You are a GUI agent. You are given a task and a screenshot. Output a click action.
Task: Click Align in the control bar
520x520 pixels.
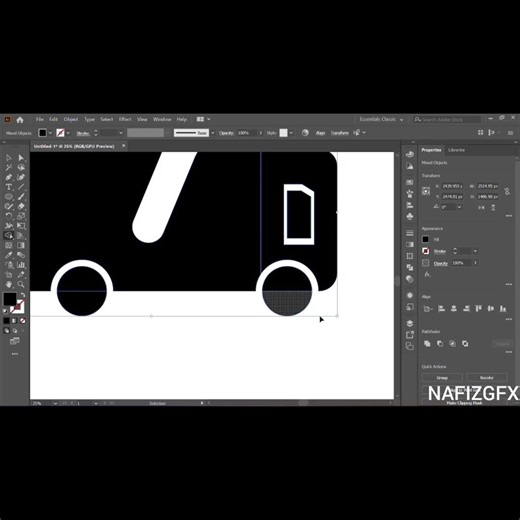tap(320, 133)
